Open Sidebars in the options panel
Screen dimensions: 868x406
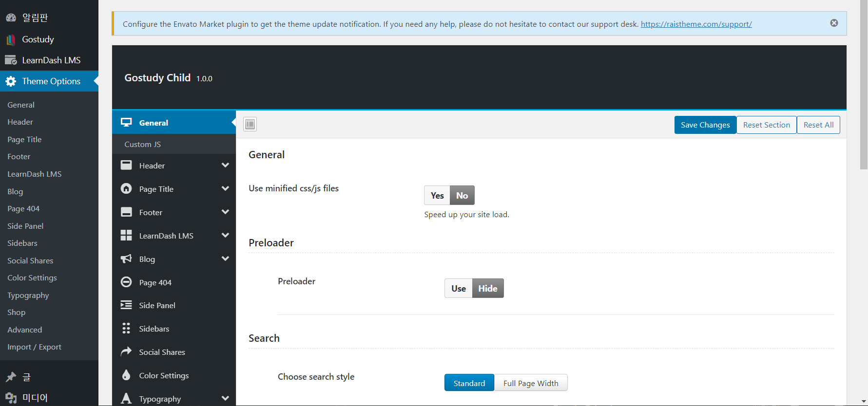point(174,329)
